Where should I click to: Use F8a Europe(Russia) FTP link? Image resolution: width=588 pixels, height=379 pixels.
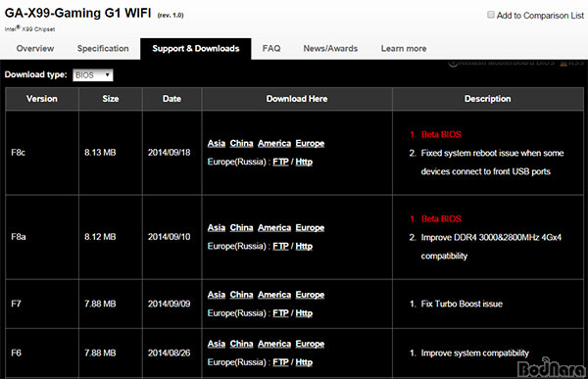280,246
